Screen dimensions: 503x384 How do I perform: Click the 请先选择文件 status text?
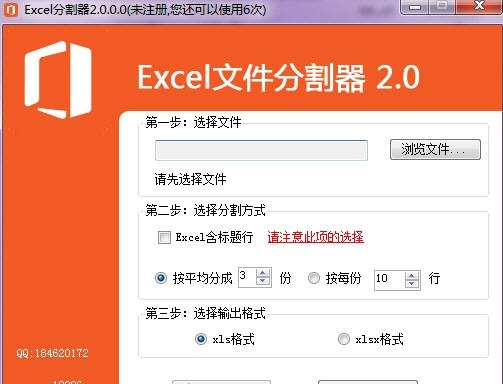[x=190, y=179]
